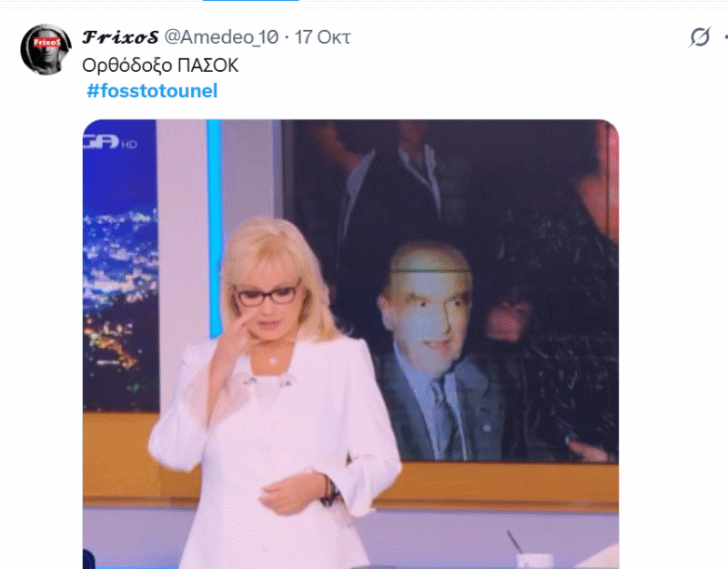Click the presenter's black glasses

(267, 294)
